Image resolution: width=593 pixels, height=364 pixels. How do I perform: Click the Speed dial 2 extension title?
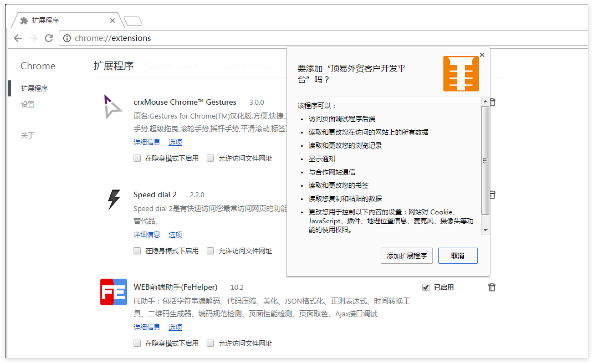155,194
